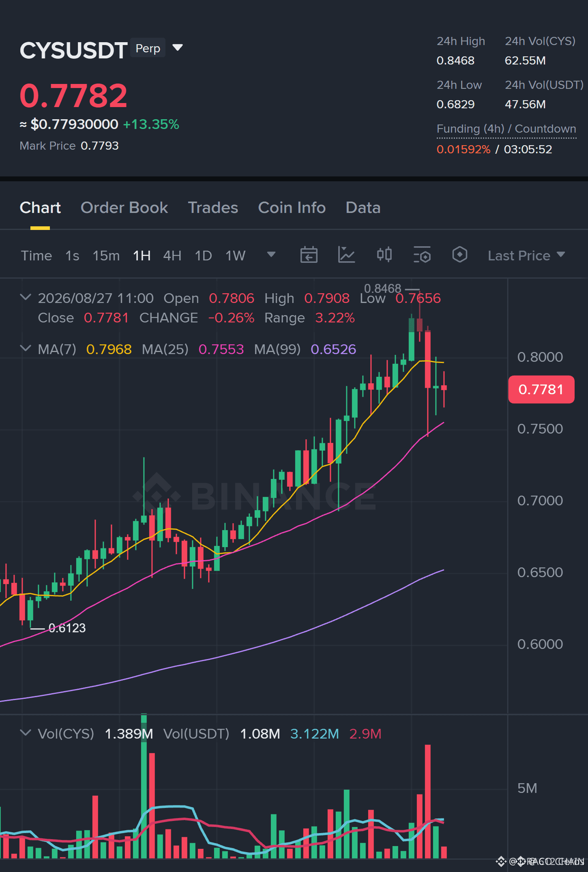Click the +13.35% change percentage
The height and width of the screenshot is (872, 588).
[x=151, y=124]
